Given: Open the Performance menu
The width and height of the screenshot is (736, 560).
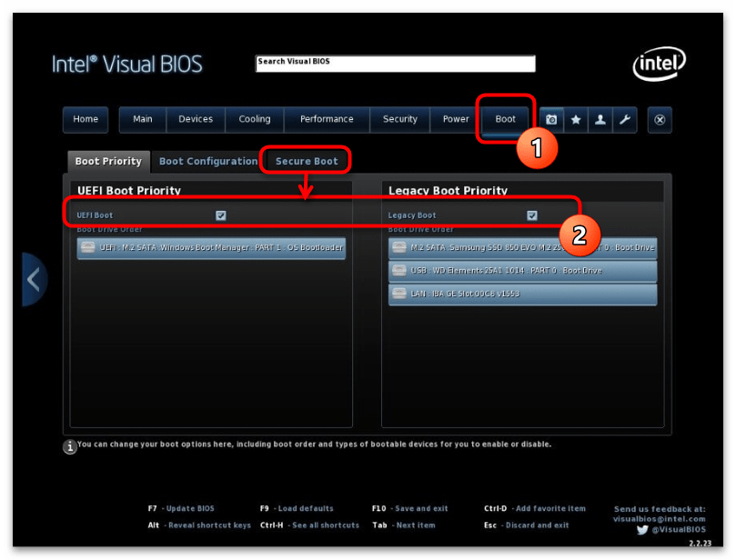Looking at the screenshot, I should [x=327, y=119].
